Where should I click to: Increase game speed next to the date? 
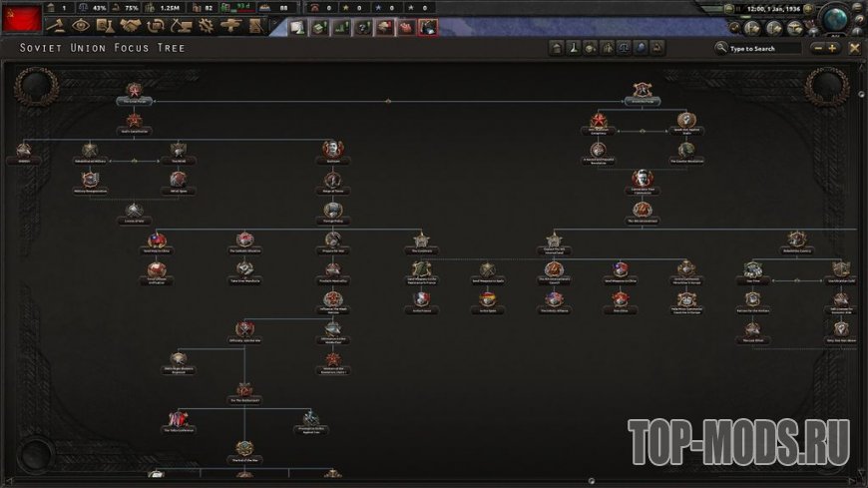coord(808,9)
